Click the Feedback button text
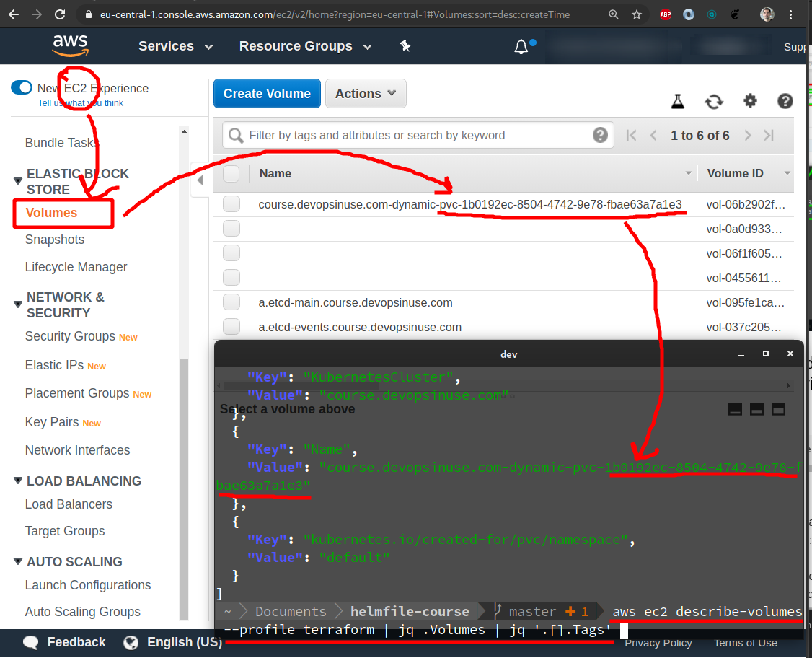The image size is (812, 658). 76,642
